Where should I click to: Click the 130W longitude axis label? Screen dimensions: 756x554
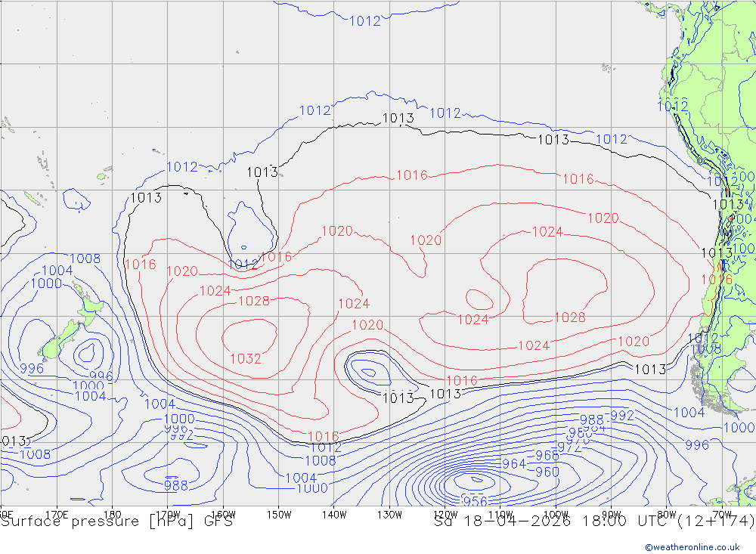(x=389, y=515)
